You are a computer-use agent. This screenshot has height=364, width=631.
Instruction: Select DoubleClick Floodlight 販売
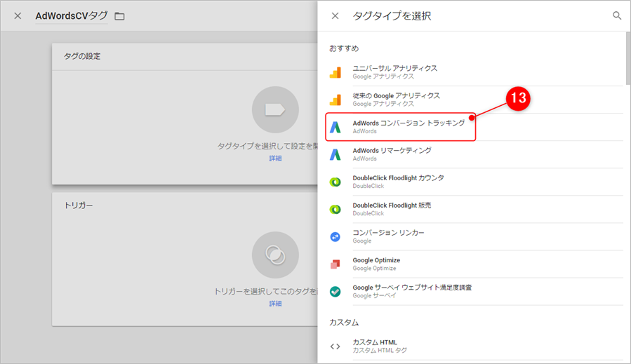coord(476,209)
